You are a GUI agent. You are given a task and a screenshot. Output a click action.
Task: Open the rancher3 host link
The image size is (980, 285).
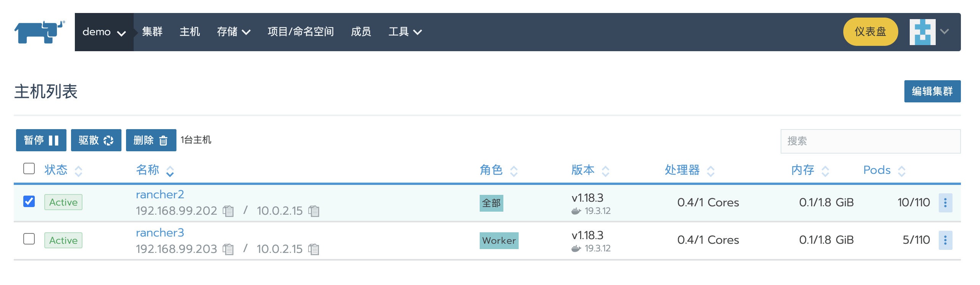point(160,233)
